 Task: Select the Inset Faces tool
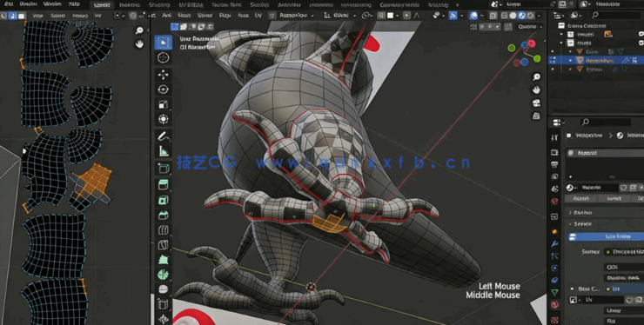tap(164, 200)
